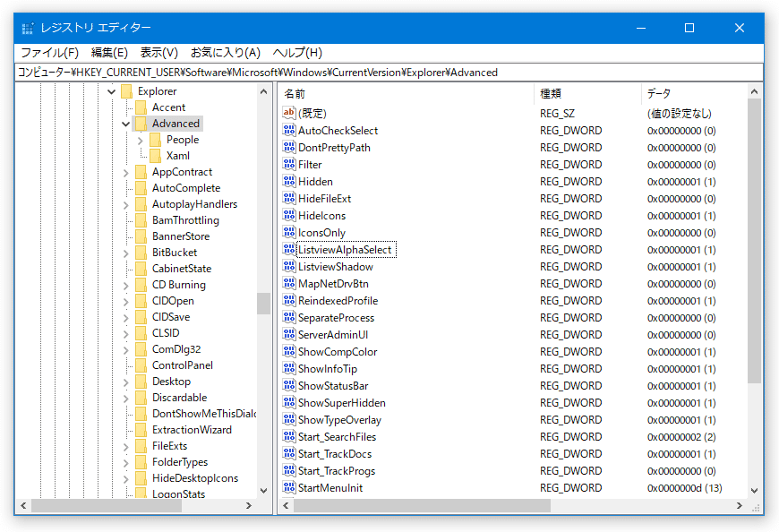Click the ShowSuperHidden DWORD icon
This screenshot has width=779, height=532.
point(290,402)
